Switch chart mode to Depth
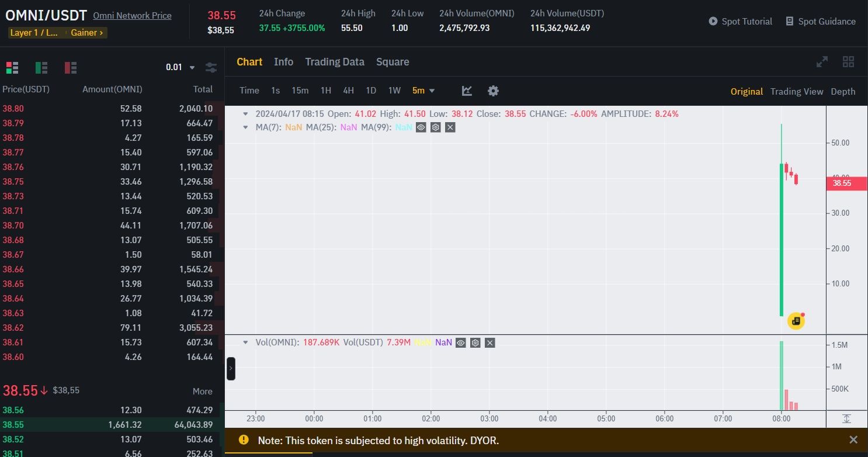This screenshot has width=868, height=457. (x=843, y=91)
